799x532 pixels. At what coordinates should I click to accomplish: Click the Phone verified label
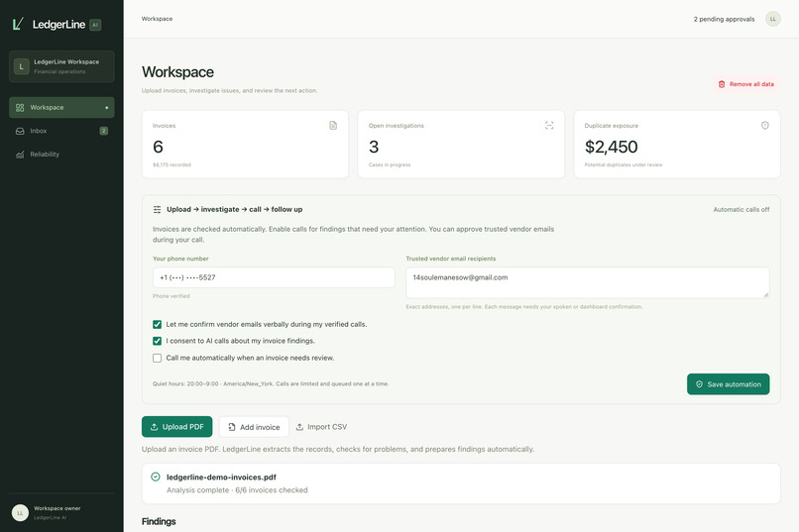tap(171, 296)
